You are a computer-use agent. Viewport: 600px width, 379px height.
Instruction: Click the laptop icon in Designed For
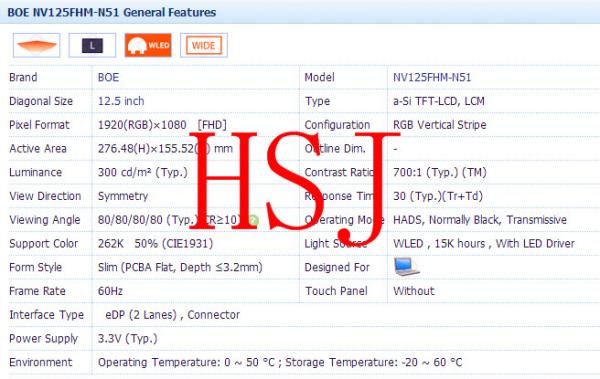(406, 267)
